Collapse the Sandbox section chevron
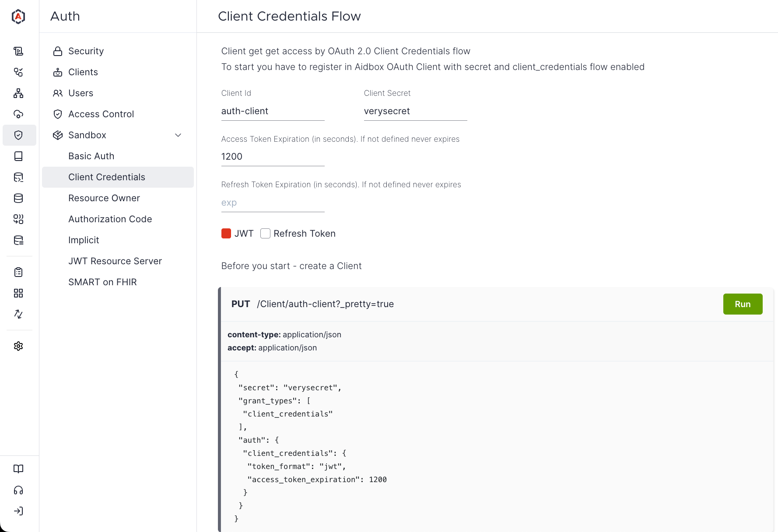The width and height of the screenshot is (778, 532). pos(178,135)
